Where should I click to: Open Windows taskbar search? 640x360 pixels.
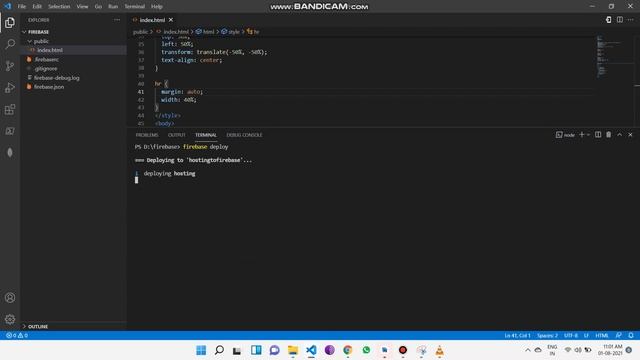[219, 350]
